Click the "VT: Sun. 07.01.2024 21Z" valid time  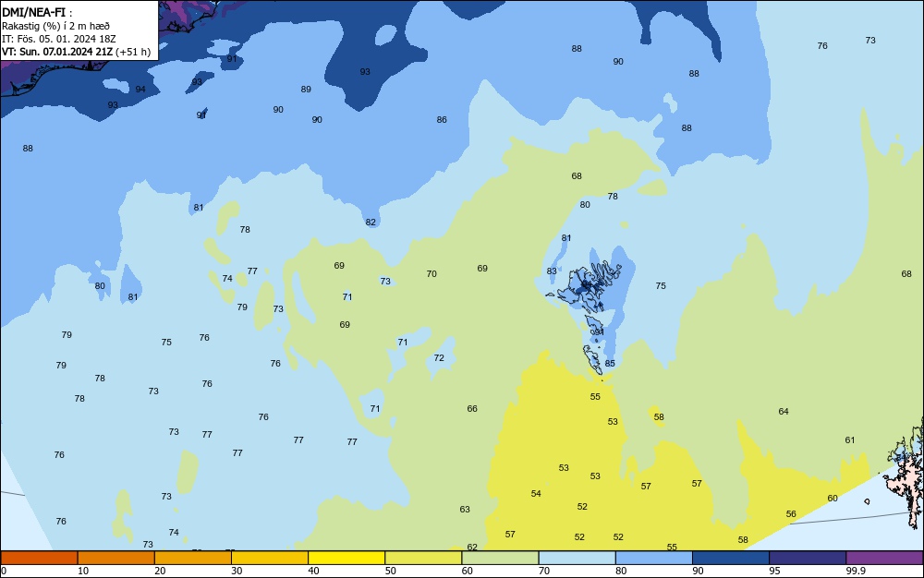coord(57,52)
